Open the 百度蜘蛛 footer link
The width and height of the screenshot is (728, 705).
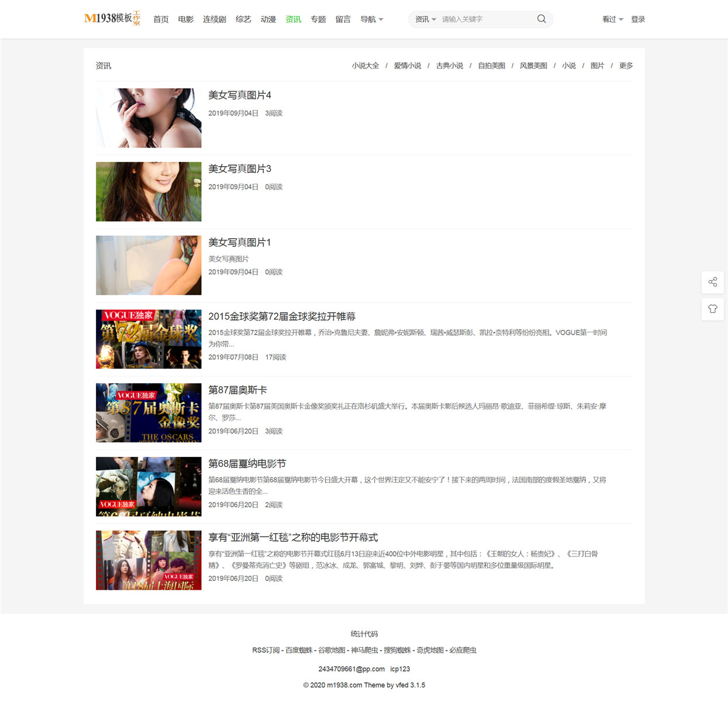[x=299, y=650]
